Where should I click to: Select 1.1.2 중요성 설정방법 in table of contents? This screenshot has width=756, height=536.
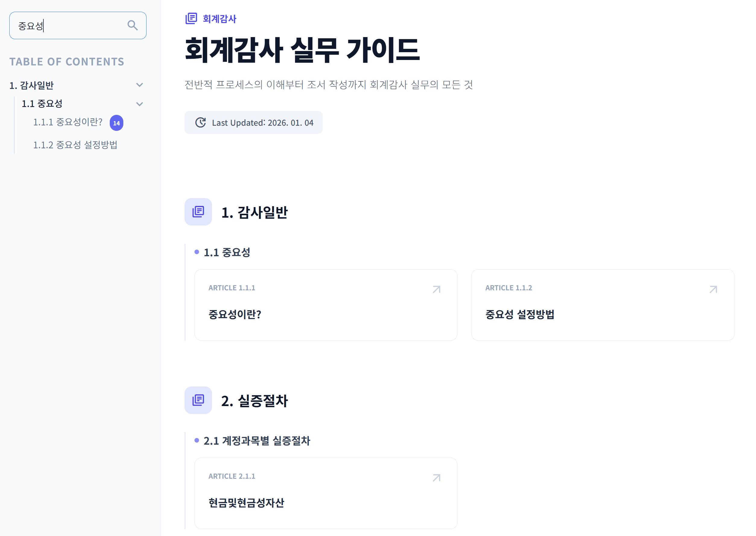[75, 144]
